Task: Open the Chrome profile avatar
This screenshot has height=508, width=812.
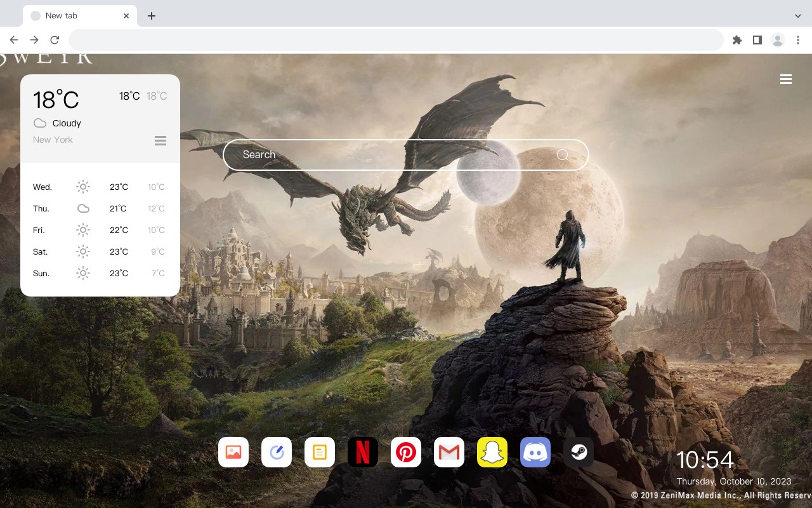Action: click(x=778, y=40)
